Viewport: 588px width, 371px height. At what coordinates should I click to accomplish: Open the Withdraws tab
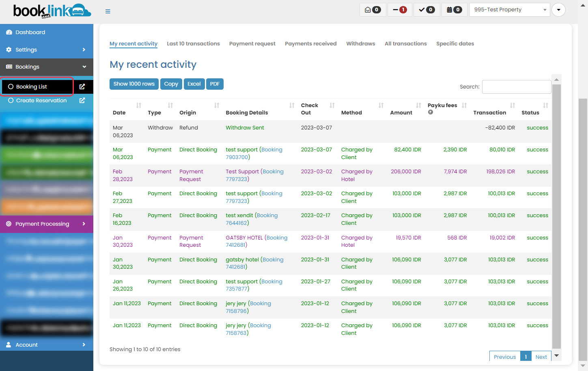click(x=361, y=43)
